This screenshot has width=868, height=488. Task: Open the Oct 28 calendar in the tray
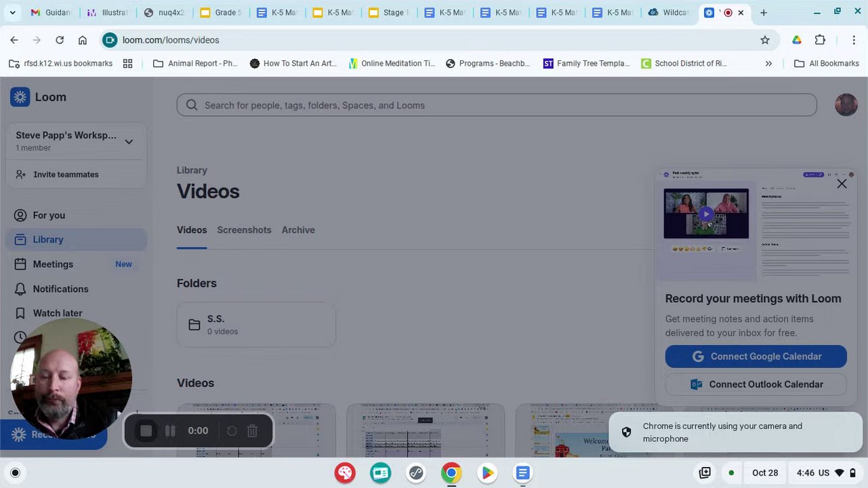765,473
